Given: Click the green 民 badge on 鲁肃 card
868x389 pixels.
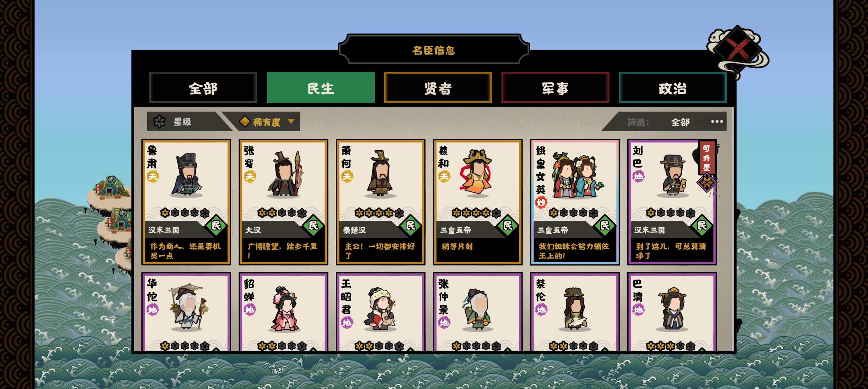Looking at the screenshot, I should pos(216,225).
